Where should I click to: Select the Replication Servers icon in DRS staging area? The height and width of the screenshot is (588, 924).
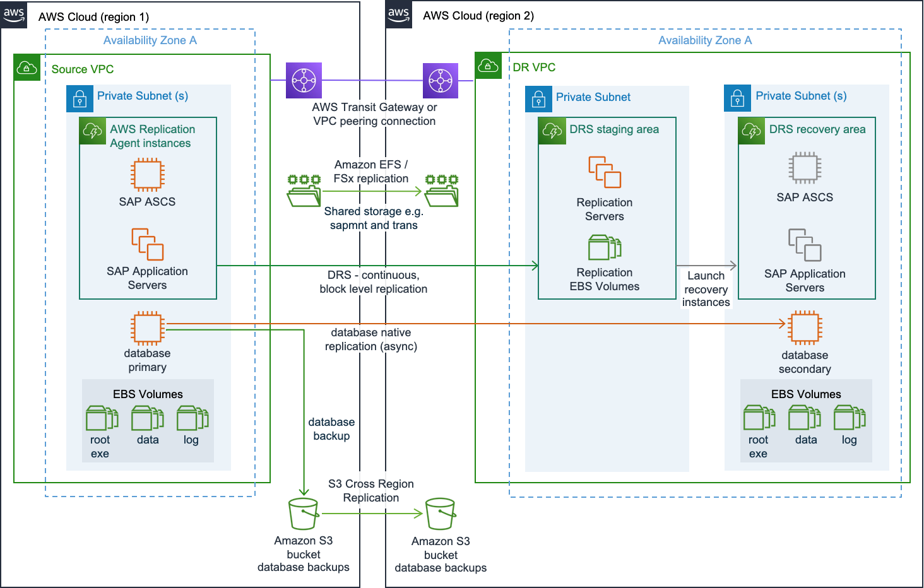coord(605,172)
